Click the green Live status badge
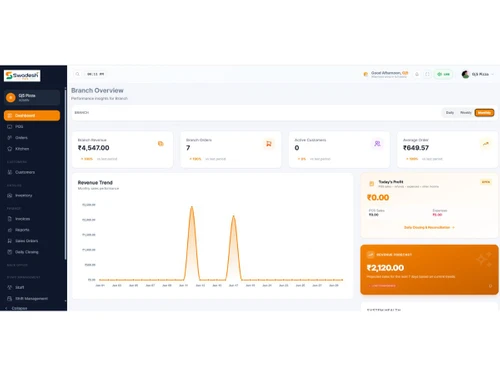500x375 pixels. [x=443, y=74]
